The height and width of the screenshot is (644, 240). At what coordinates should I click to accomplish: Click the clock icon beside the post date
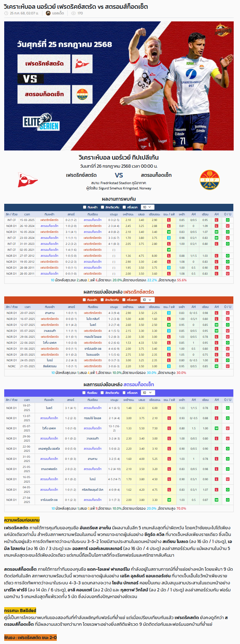6,13
